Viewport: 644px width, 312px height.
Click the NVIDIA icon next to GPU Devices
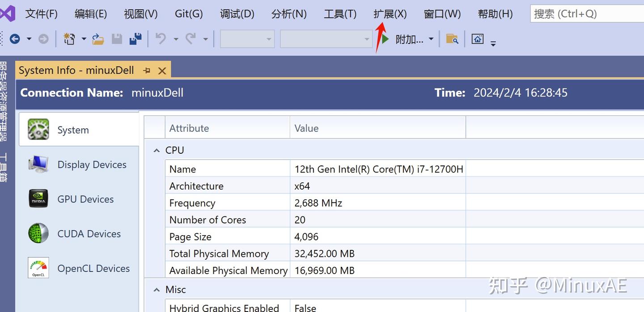(38, 198)
